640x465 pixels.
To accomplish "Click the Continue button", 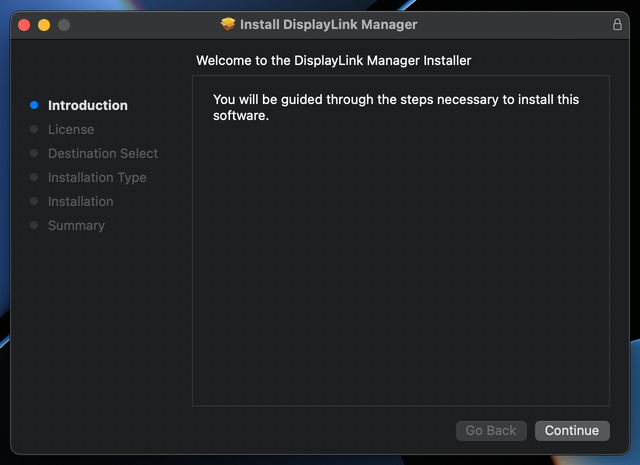I will 572,431.
